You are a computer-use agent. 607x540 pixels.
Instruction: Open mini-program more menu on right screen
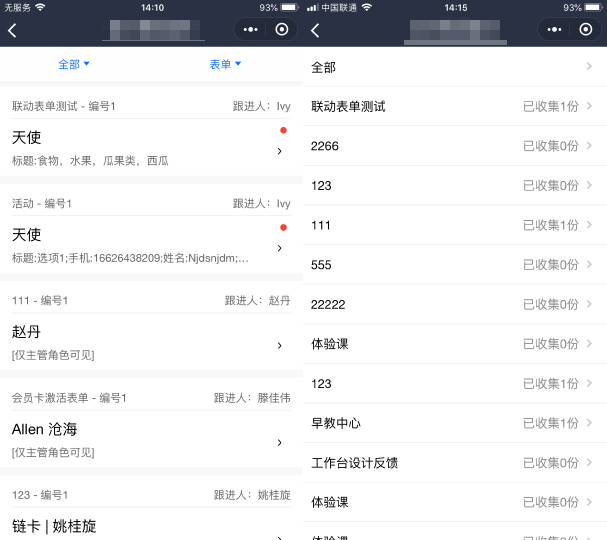coord(553,30)
